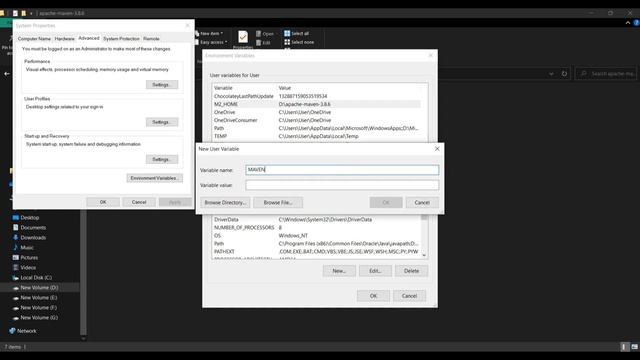
Task: Cancel the New User Variable dialog
Action: point(422,202)
